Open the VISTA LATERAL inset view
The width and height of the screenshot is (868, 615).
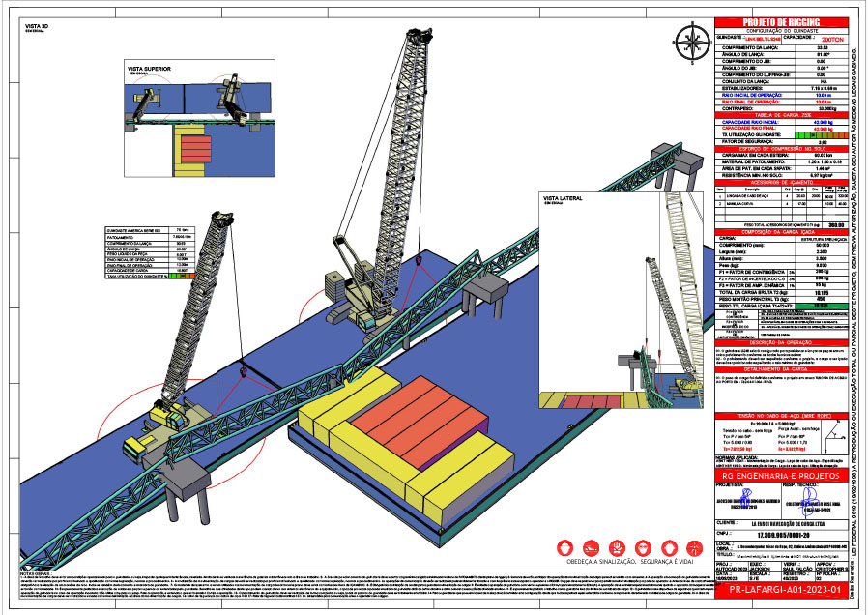(621, 300)
